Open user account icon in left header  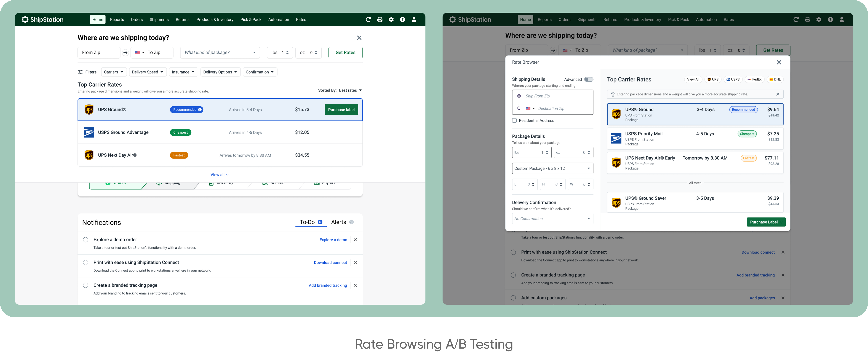tap(414, 20)
